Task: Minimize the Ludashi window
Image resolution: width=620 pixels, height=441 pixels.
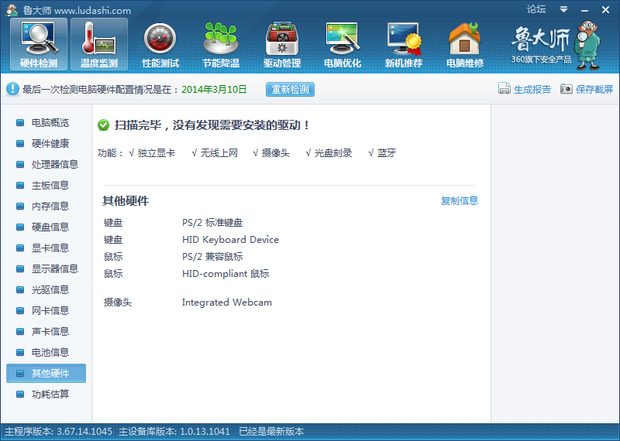Action: (585, 10)
